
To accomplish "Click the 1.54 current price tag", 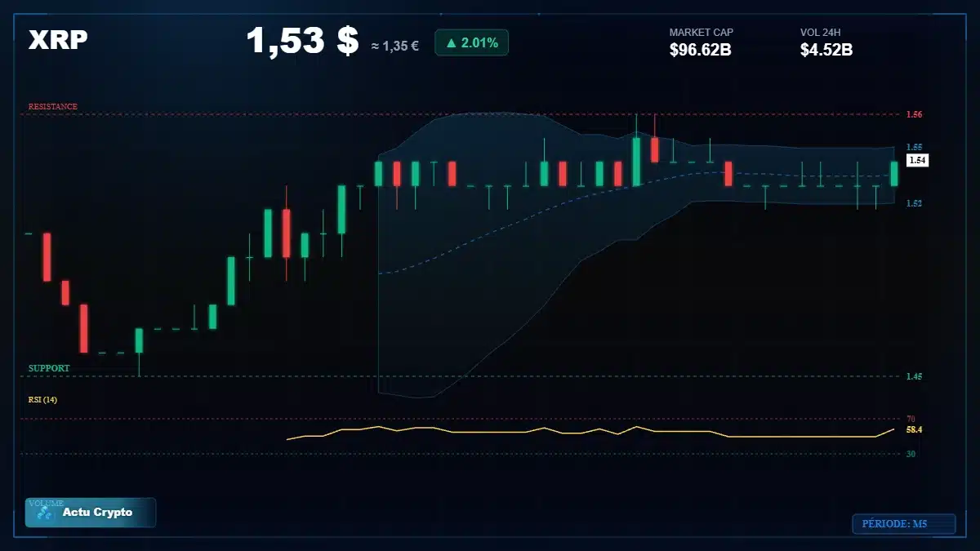I will point(918,161).
